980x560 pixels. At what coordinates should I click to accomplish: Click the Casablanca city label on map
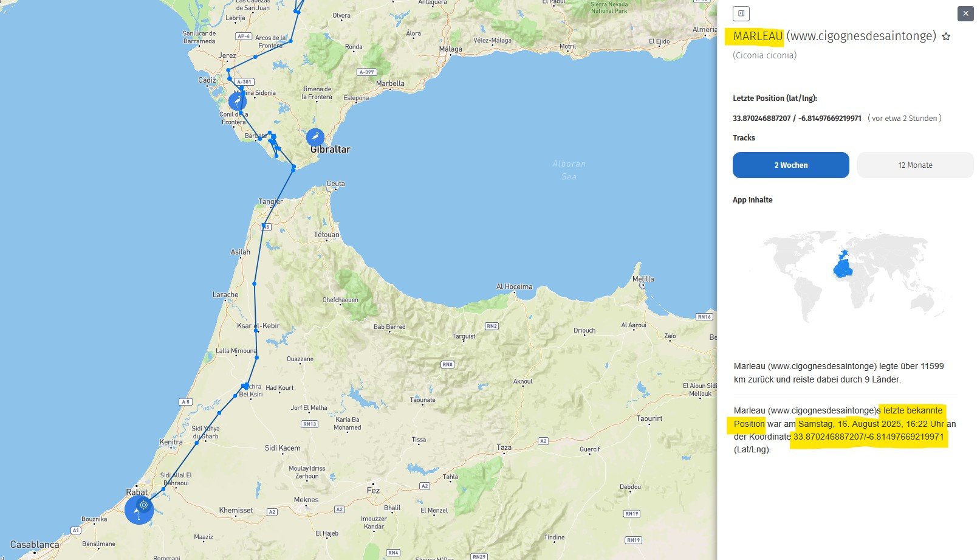(35, 545)
